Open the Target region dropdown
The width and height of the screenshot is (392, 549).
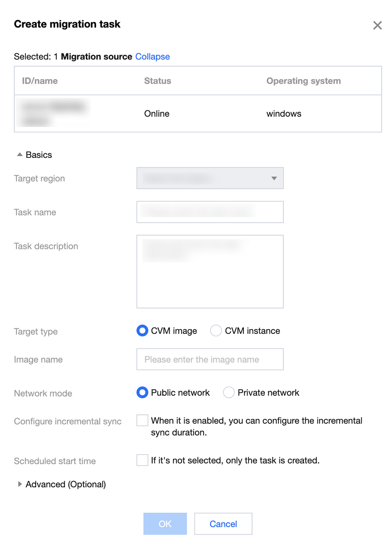click(210, 178)
